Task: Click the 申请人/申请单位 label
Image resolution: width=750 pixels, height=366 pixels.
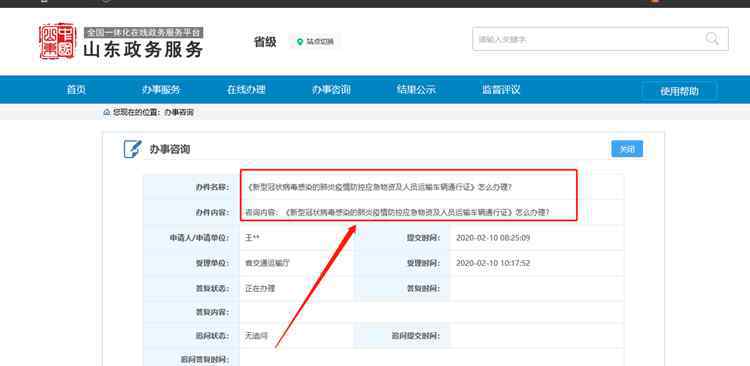Action: pos(199,238)
